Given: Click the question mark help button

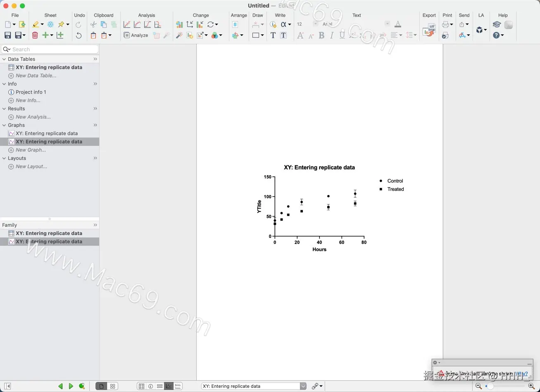Looking at the screenshot, I should coord(496,36).
